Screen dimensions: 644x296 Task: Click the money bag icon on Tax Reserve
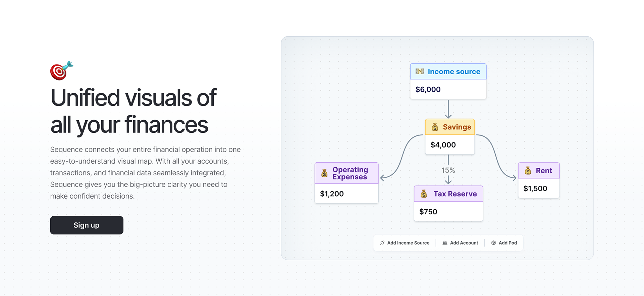pyautogui.click(x=424, y=194)
